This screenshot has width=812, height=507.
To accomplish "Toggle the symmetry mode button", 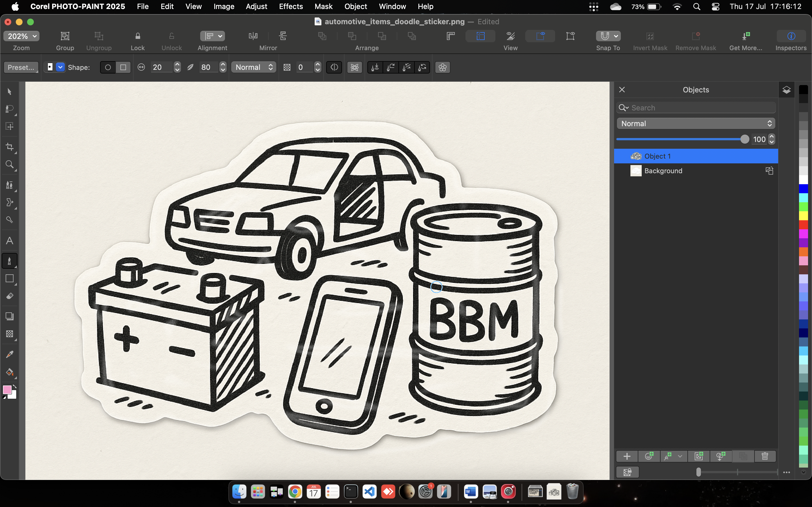I will pos(442,67).
